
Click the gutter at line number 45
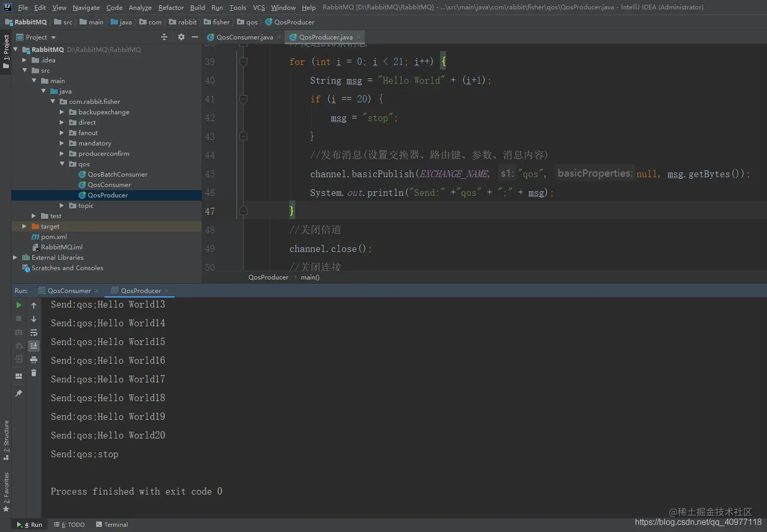tap(210, 174)
